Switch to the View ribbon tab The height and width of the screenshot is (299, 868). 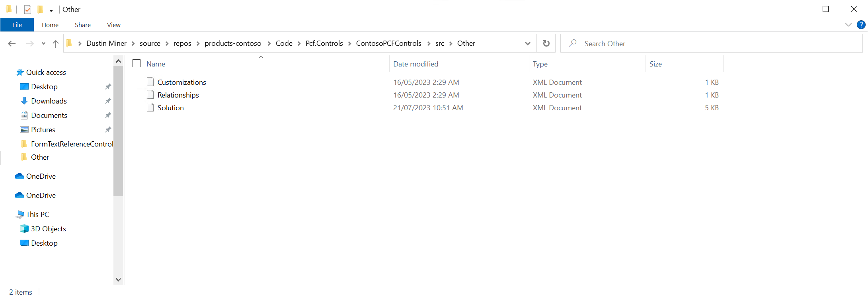pyautogui.click(x=113, y=25)
